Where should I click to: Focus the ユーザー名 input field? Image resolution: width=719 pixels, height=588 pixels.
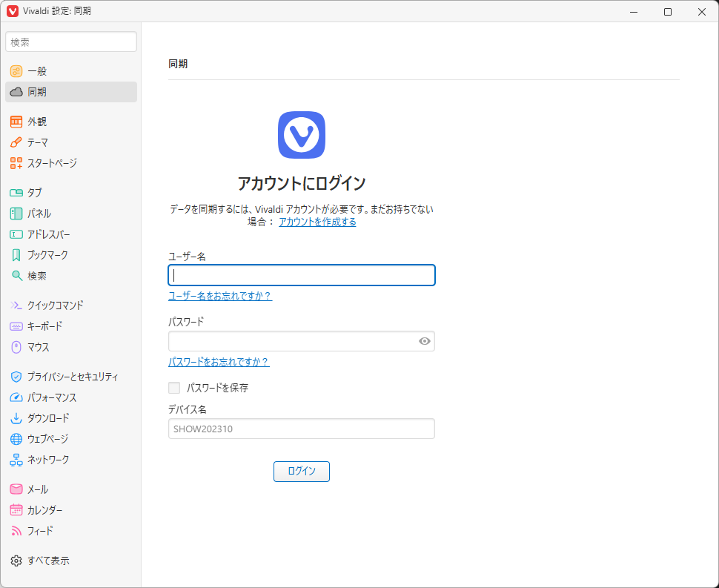[302, 275]
